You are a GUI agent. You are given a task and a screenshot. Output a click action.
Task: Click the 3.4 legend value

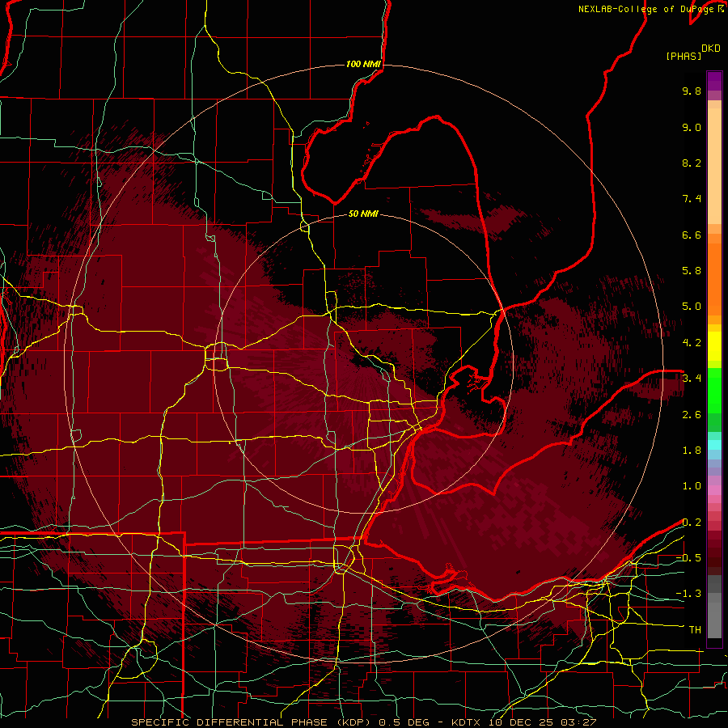click(692, 379)
